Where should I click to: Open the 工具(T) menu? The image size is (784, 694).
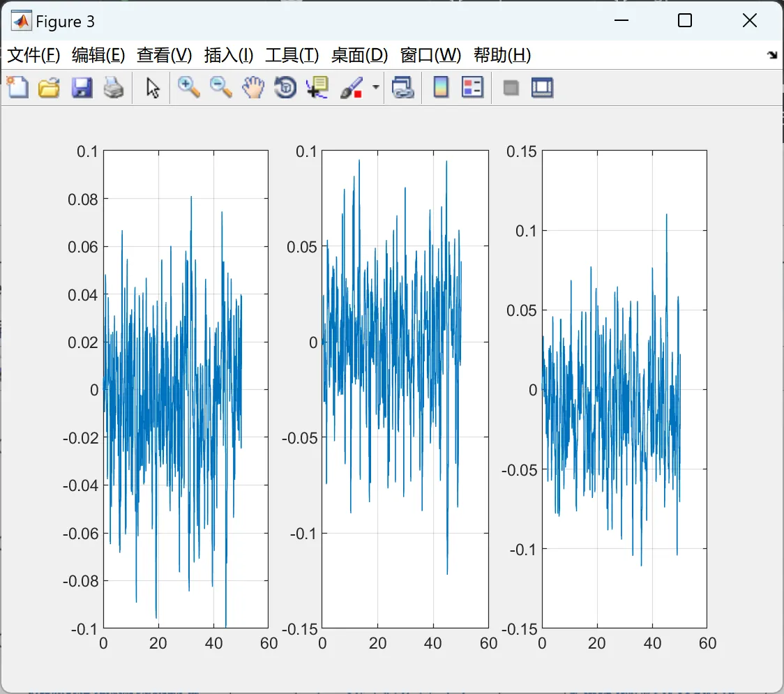tap(292, 55)
